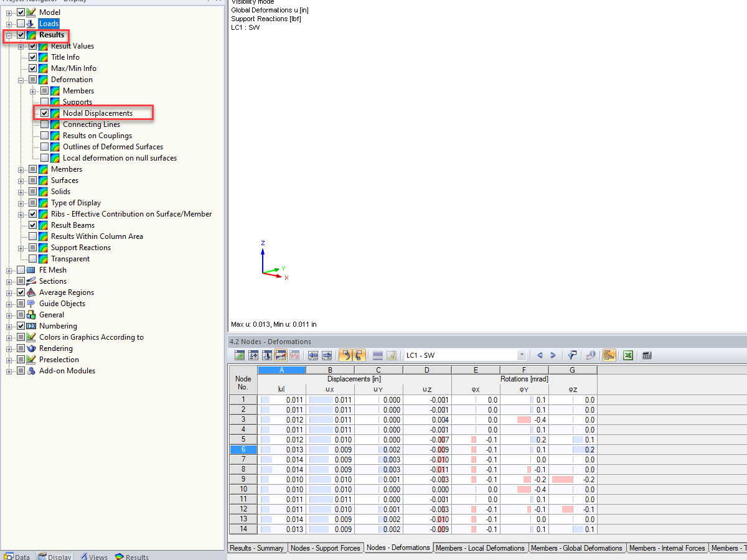
Task: Open Members - Global Deformations tab
Action: tap(576, 548)
